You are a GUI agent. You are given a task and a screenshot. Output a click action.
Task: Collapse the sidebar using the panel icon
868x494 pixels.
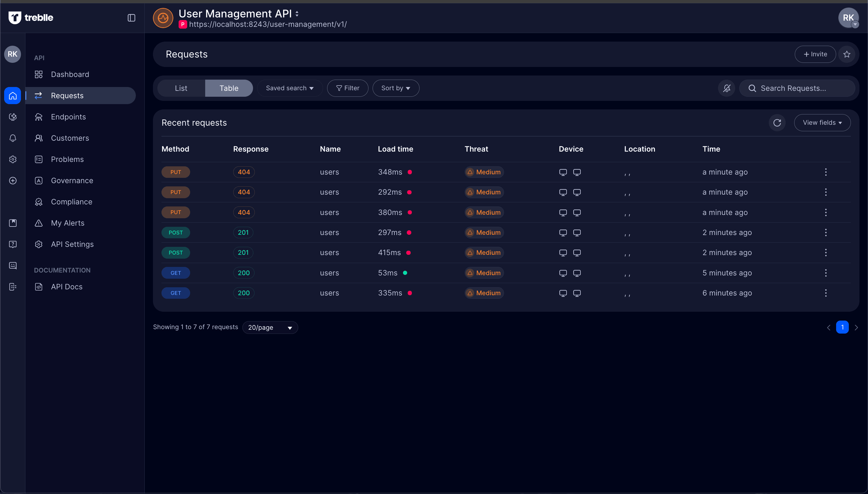(131, 18)
